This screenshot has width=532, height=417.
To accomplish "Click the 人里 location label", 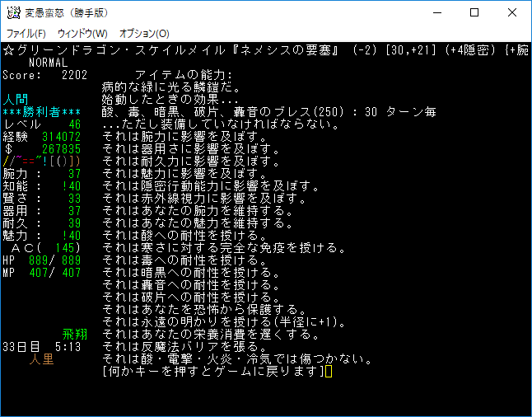I will point(42,359).
